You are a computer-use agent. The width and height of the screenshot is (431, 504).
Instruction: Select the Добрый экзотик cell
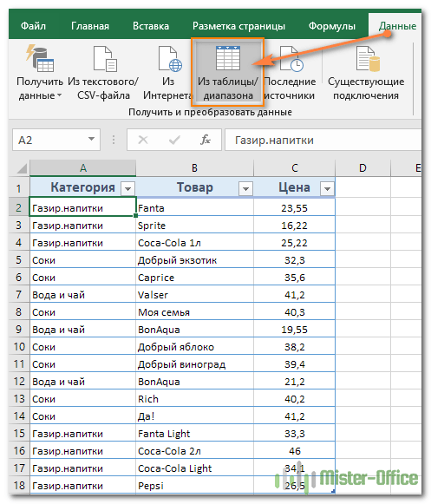pos(194,260)
